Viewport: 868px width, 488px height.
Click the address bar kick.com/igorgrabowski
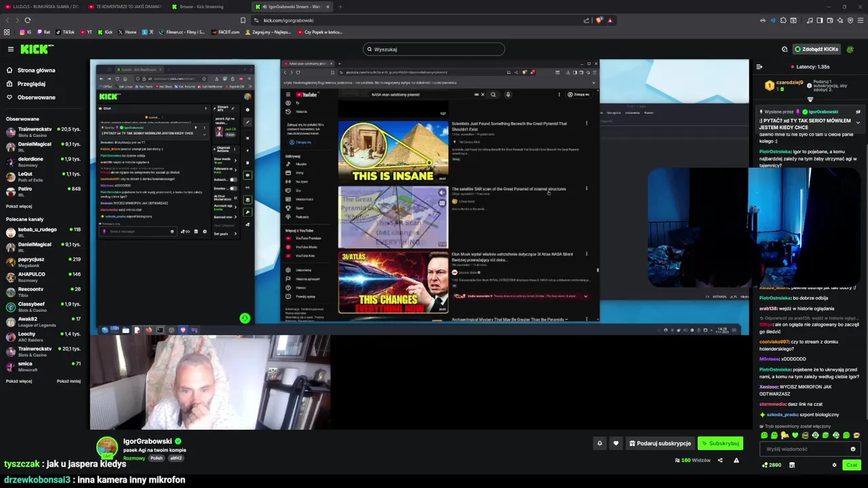pos(288,20)
